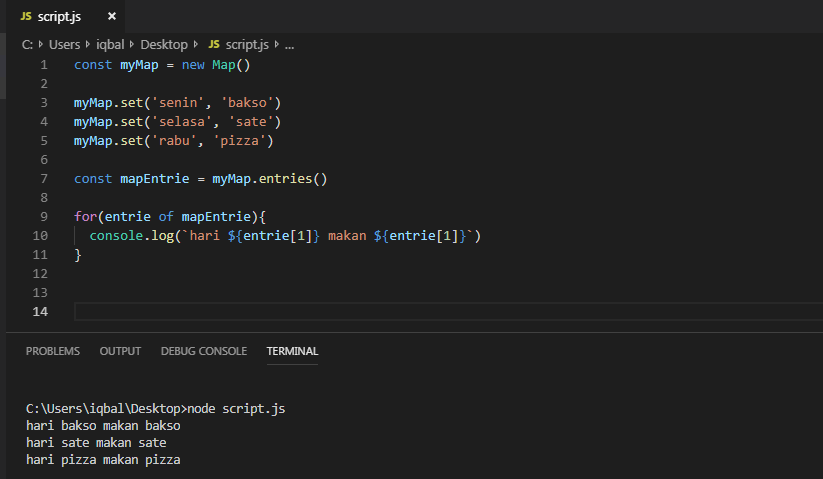Click the 'senin' string on line 3
The height and width of the screenshot is (479, 823).
pos(178,103)
